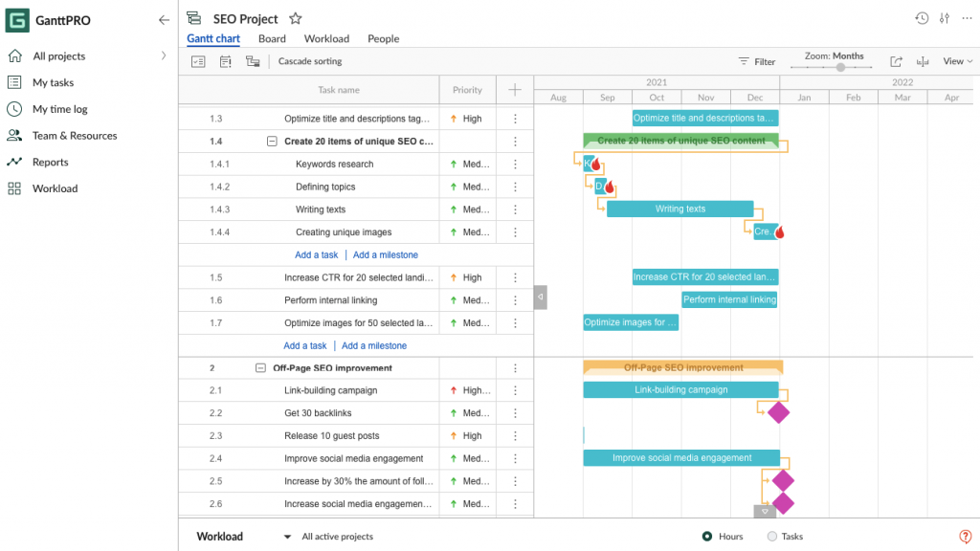Star the SEO Project as favorite
This screenshot has height=551, width=980.
(x=295, y=17)
